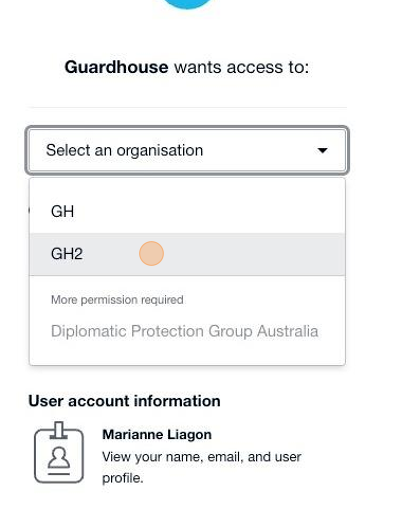Click the person silhouette inside the badge icon
This screenshot has height=509, width=402.
point(59,457)
